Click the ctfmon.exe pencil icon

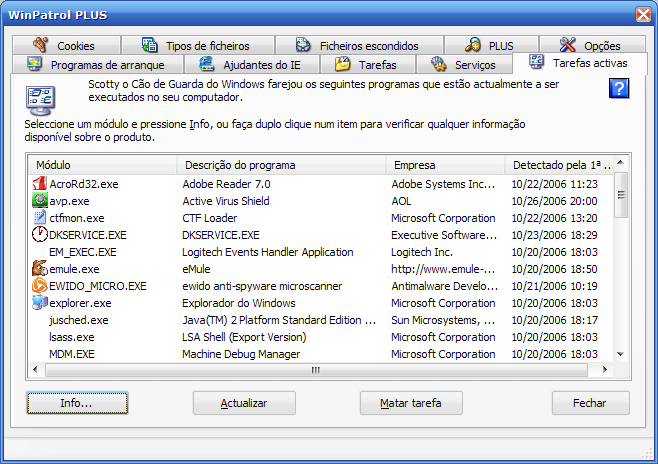pos(39,217)
